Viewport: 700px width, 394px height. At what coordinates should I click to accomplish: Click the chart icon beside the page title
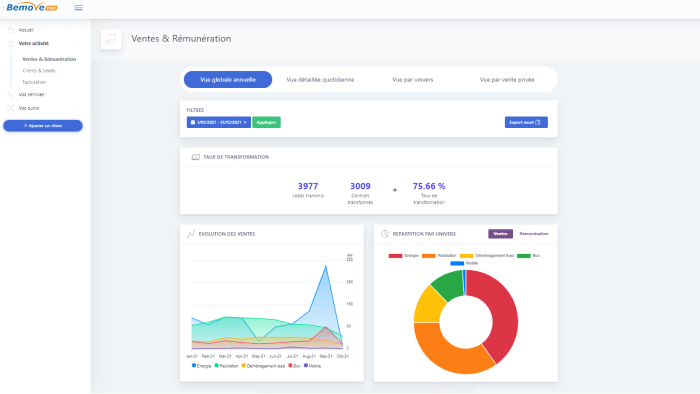click(x=111, y=39)
